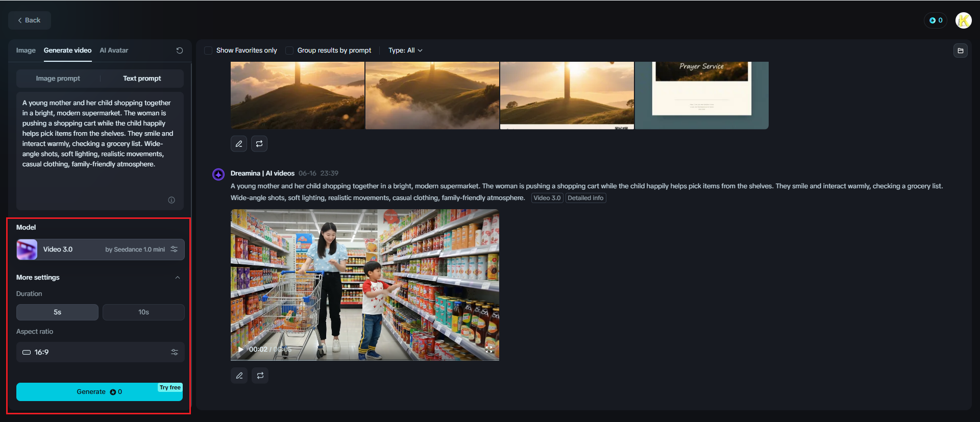Image resolution: width=980 pixels, height=422 pixels.
Task: Click the Dreamina | AI videos title
Action: coord(262,173)
